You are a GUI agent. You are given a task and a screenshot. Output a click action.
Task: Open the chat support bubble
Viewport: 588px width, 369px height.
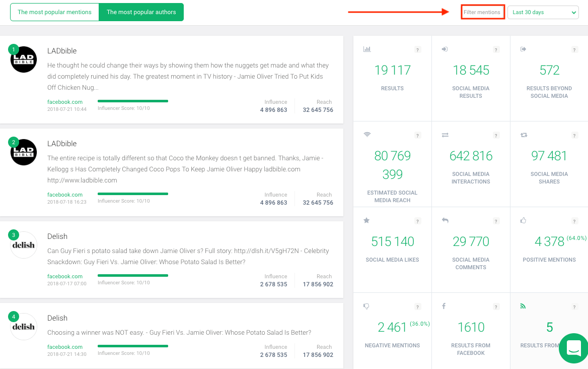574,348
